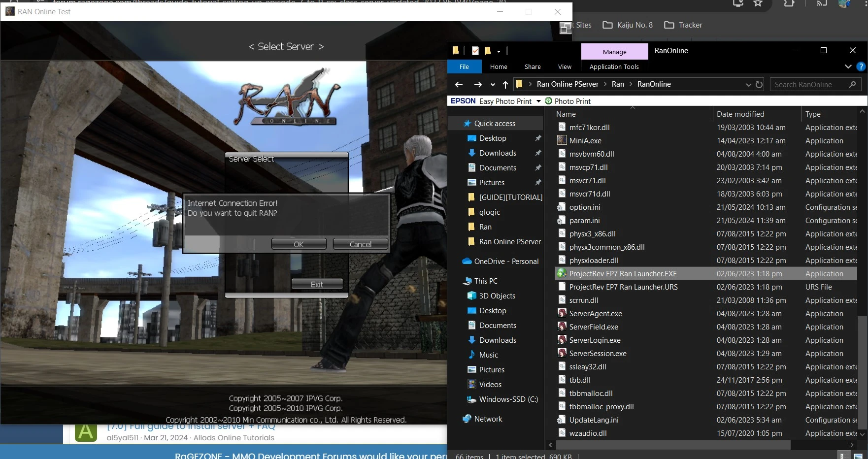868x459 pixels.
Task: Open the File tab in File Explorer
Action: (464, 66)
